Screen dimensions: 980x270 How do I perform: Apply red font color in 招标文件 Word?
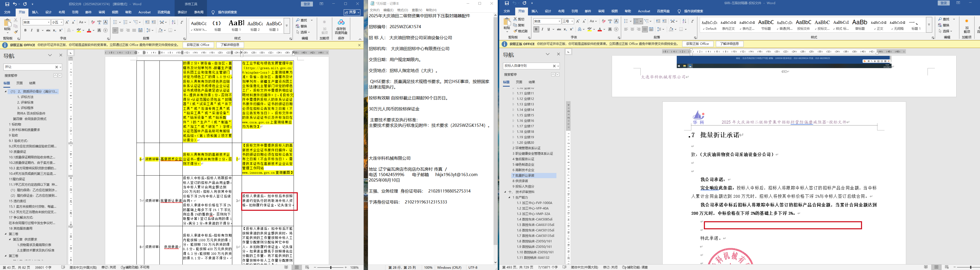point(89,31)
